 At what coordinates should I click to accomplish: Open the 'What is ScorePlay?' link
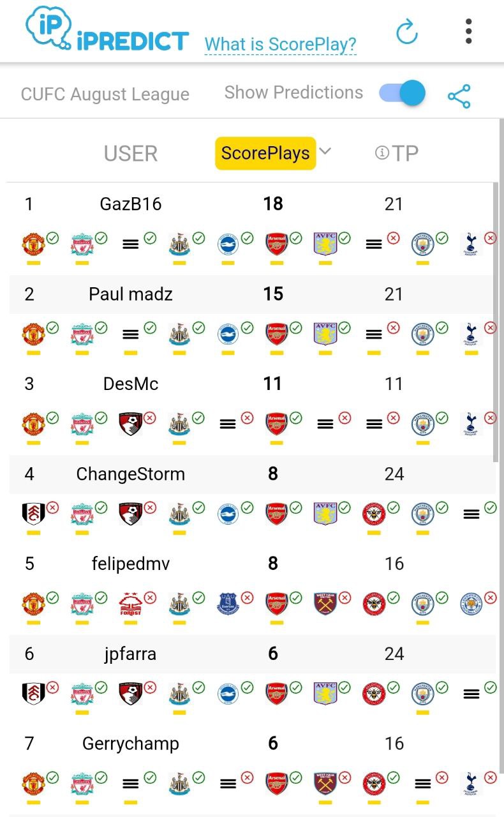(x=280, y=45)
